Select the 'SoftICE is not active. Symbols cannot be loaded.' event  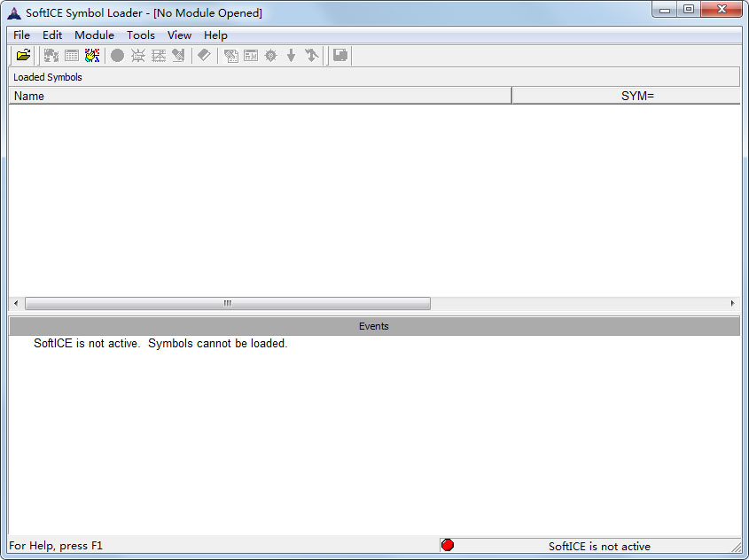(160, 343)
